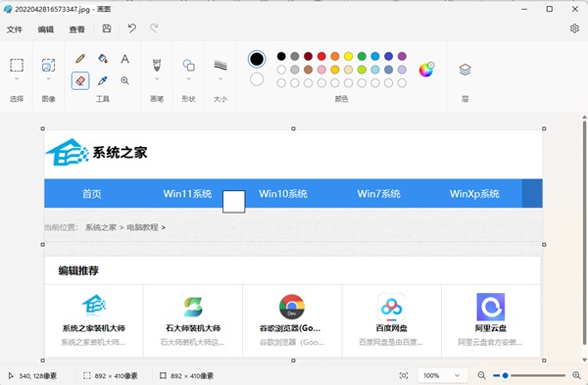Click the 电脑教程 breadcrumb link
588x385 pixels.
142,227
